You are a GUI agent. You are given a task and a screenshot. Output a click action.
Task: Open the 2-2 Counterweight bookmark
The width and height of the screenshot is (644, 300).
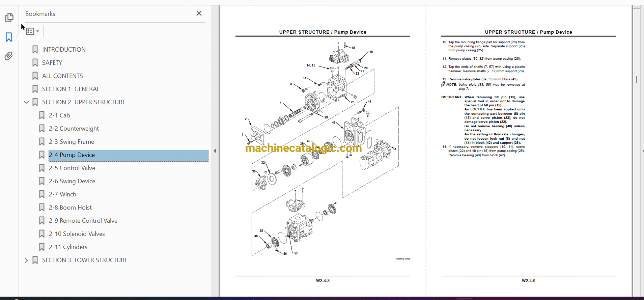coord(74,129)
